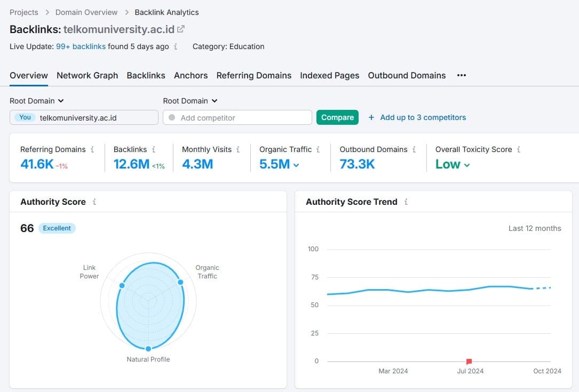Open first Root Domain dropdown above your domain

(37, 101)
